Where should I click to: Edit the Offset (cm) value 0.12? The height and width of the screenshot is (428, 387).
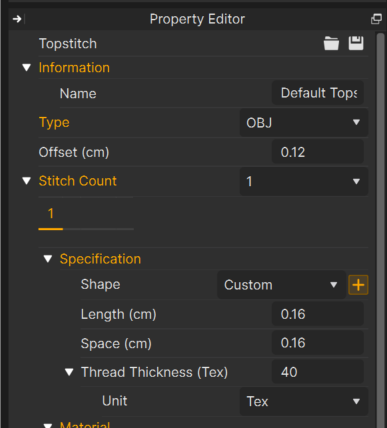[x=318, y=152]
